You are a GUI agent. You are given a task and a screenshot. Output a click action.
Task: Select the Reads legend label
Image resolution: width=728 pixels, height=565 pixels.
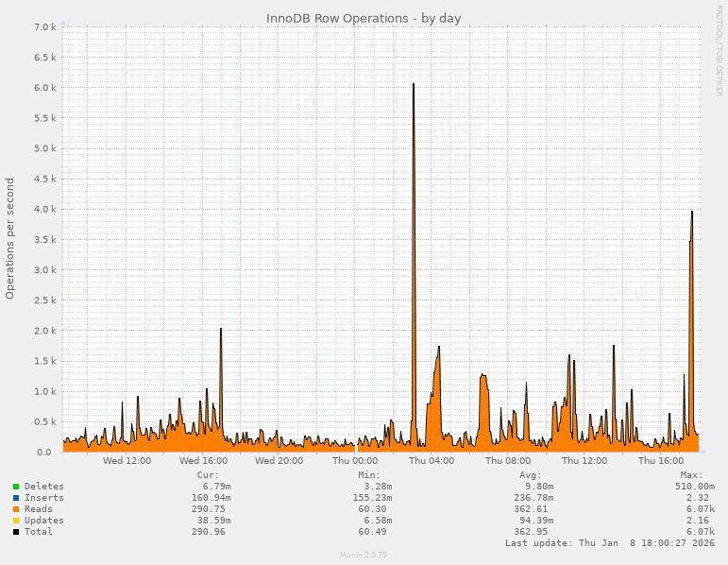point(39,509)
